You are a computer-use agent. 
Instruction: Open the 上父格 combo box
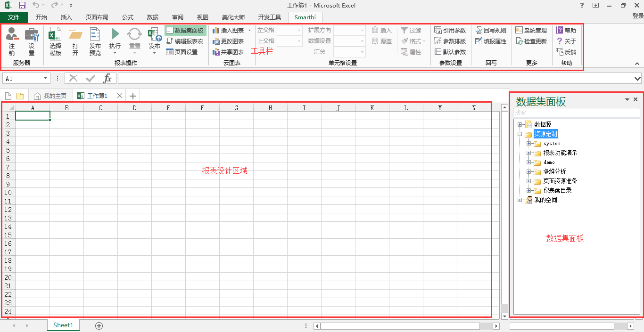(289, 41)
